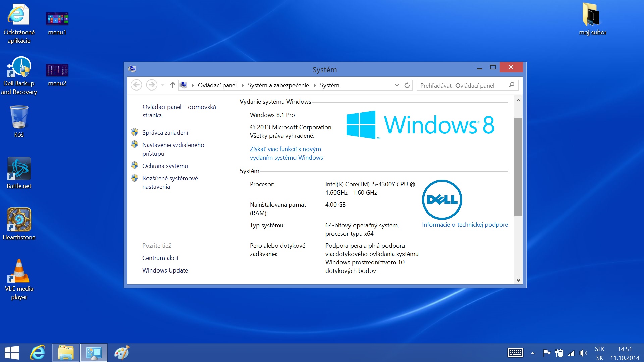The width and height of the screenshot is (644, 362).
Task: Select VLC media player shortcut
Action: point(19,280)
